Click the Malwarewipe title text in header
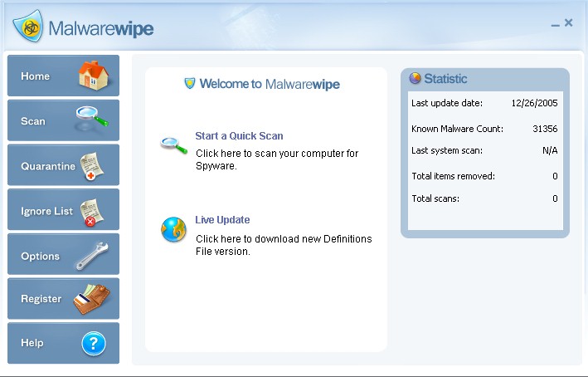 point(101,29)
